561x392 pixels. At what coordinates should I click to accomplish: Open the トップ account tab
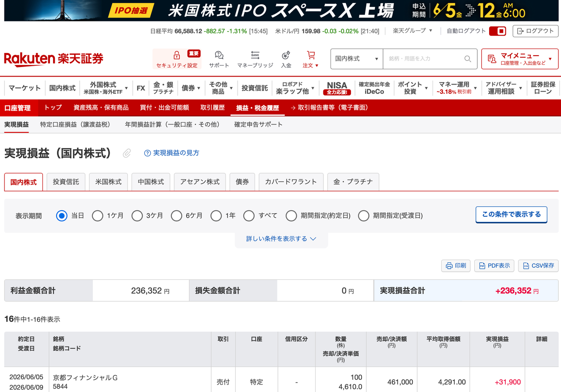tap(53, 108)
